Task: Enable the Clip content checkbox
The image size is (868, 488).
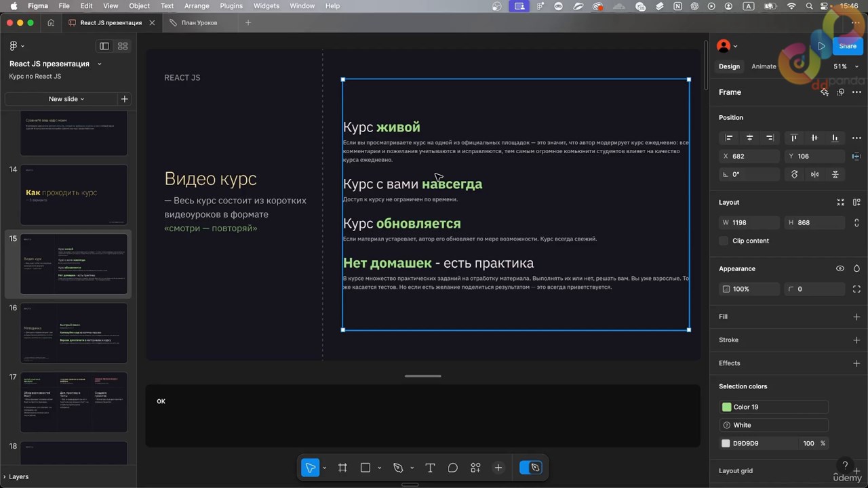Action: coord(724,241)
